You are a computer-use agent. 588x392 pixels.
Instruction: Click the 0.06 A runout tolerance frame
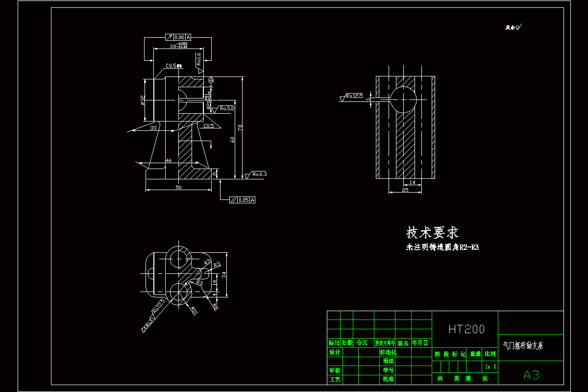177,36
